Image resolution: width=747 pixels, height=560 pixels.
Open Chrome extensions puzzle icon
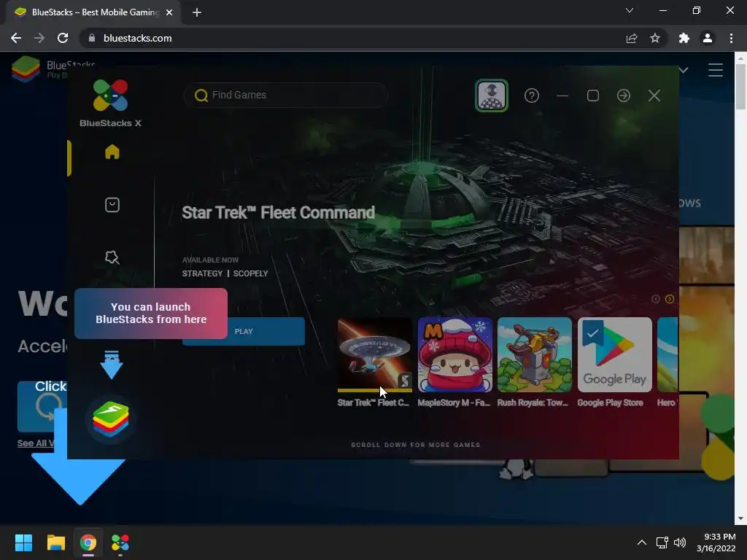tap(684, 38)
